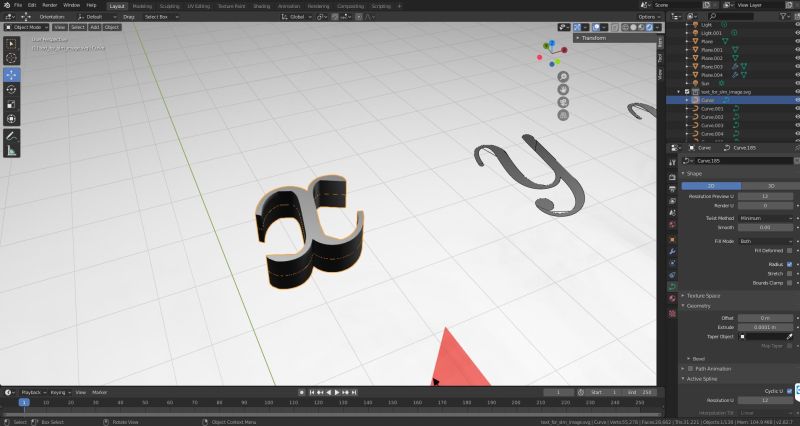Expand the Texture Space panel
The width and height of the screenshot is (800, 426).
coord(703,295)
